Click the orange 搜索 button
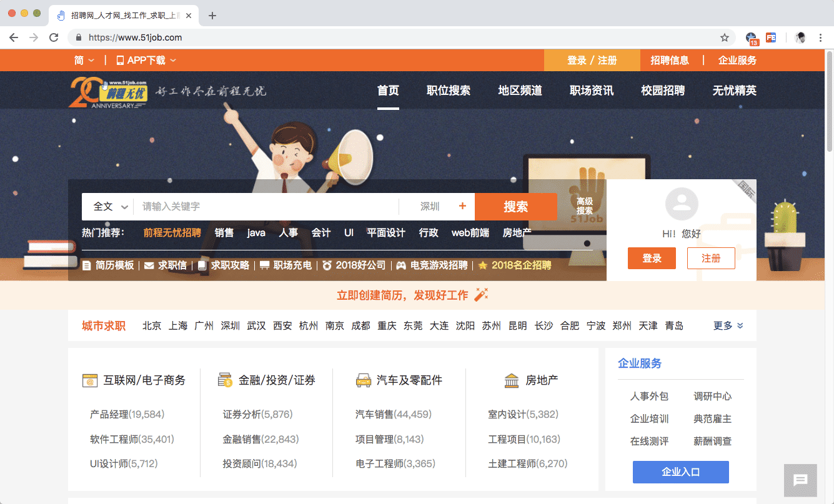834x504 pixels. click(x=516, y=207)
